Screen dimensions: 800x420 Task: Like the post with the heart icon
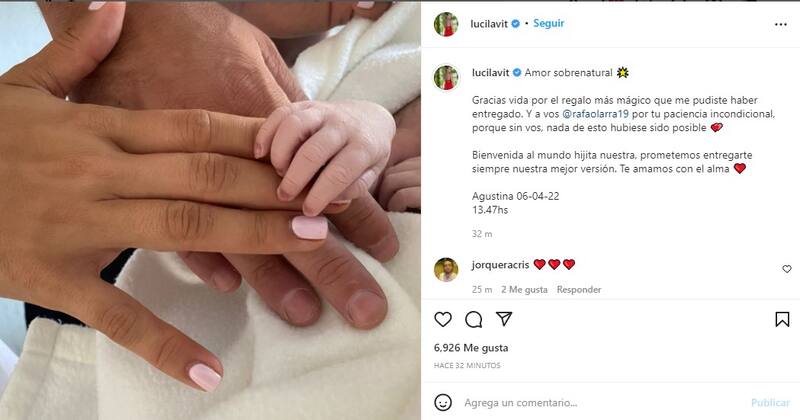click(443, 319)
